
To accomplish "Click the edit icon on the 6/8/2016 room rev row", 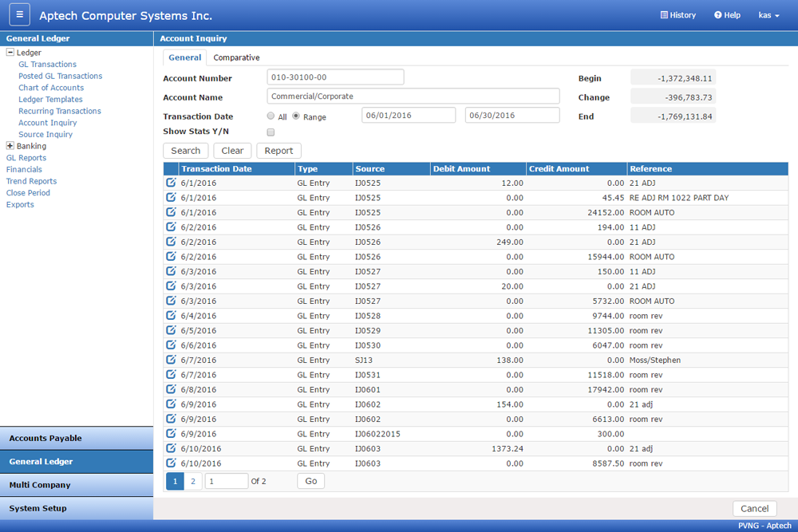I will [170, 389].
